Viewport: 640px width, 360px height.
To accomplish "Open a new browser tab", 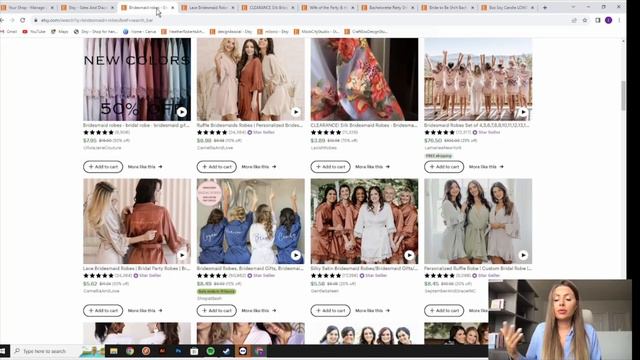I will pos(545,7).
